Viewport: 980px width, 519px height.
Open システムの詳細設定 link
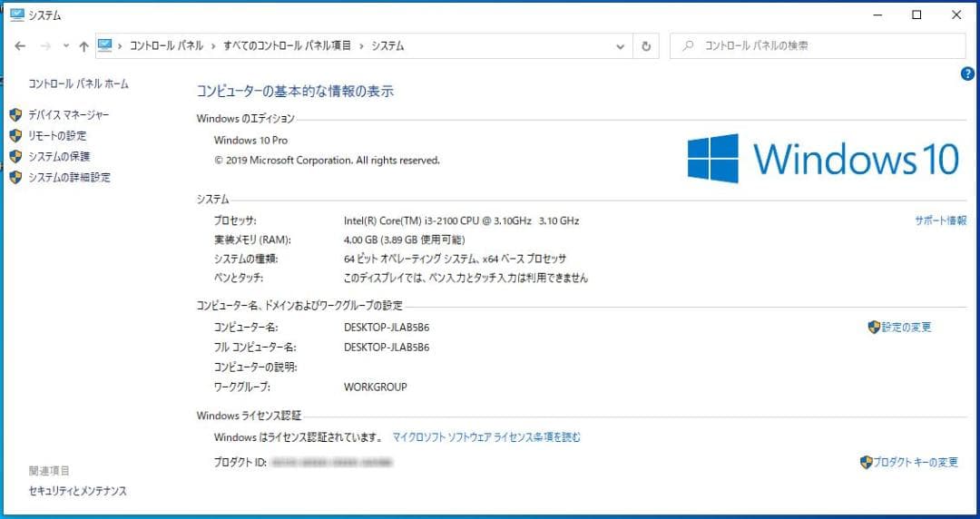point(69,178)
